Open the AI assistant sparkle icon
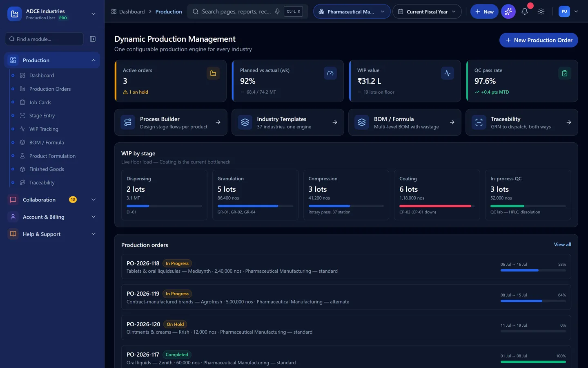Viewport: 588px width, 368px height. [508, 11]
